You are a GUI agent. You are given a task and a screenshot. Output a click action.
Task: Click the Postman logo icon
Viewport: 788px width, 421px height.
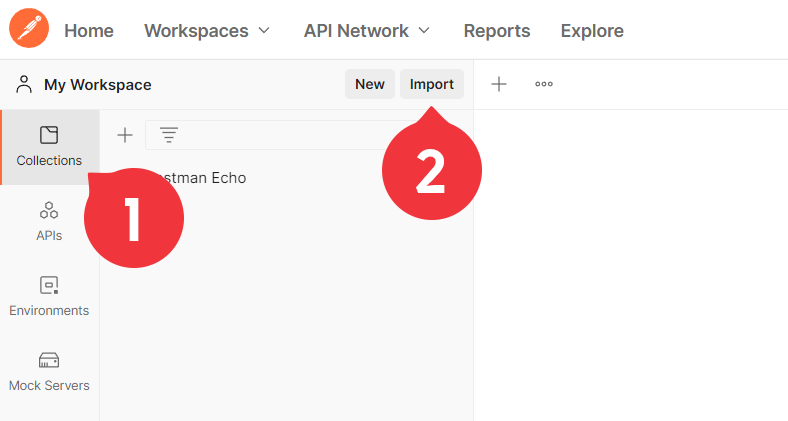(29, 28)
